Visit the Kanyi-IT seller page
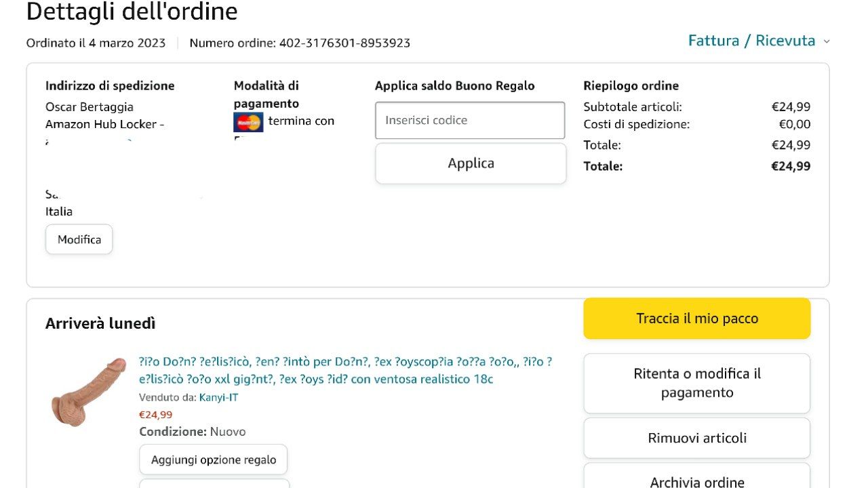 click(218, 397)
